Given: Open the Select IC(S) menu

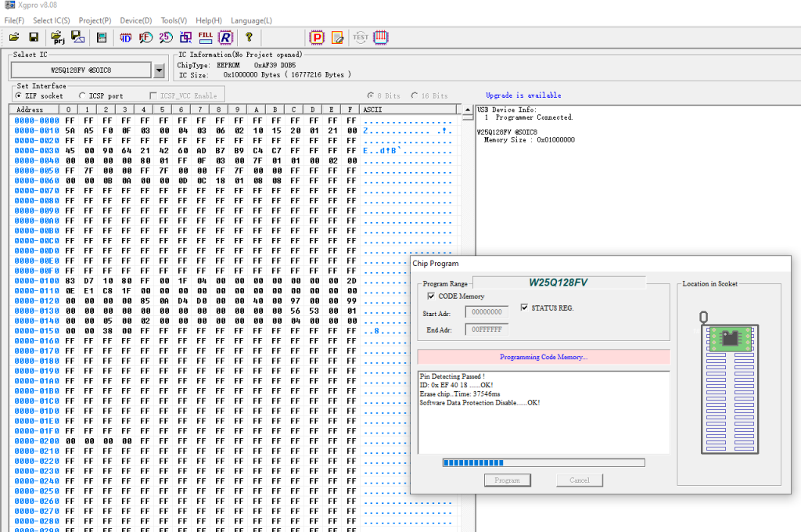Looking at the screenshot, I should pyautogui.click(x=51, y=20).
